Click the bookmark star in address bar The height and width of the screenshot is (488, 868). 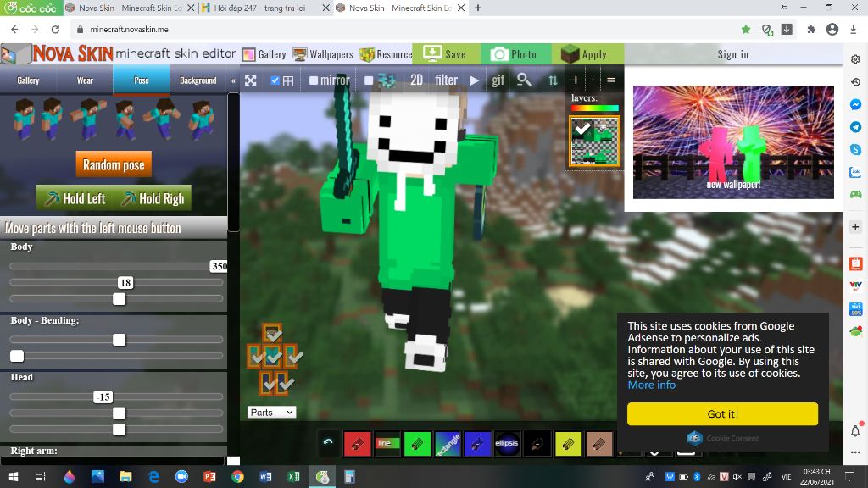point(746,30)
